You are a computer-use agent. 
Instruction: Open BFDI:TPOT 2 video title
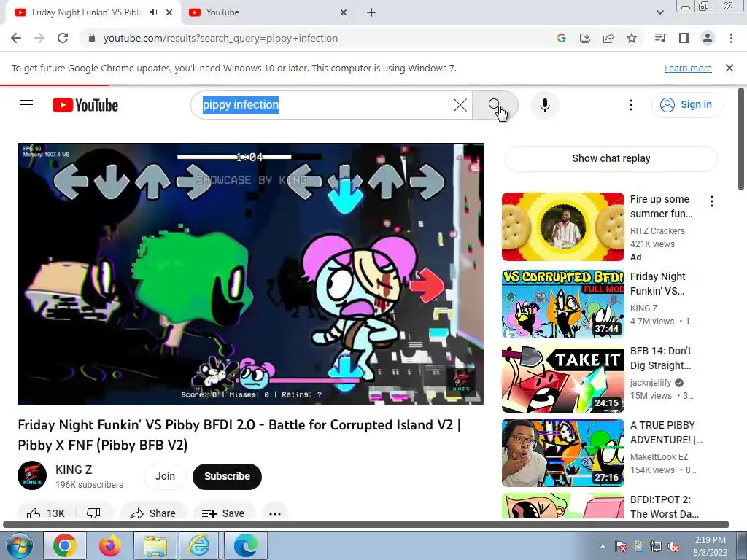664,507
